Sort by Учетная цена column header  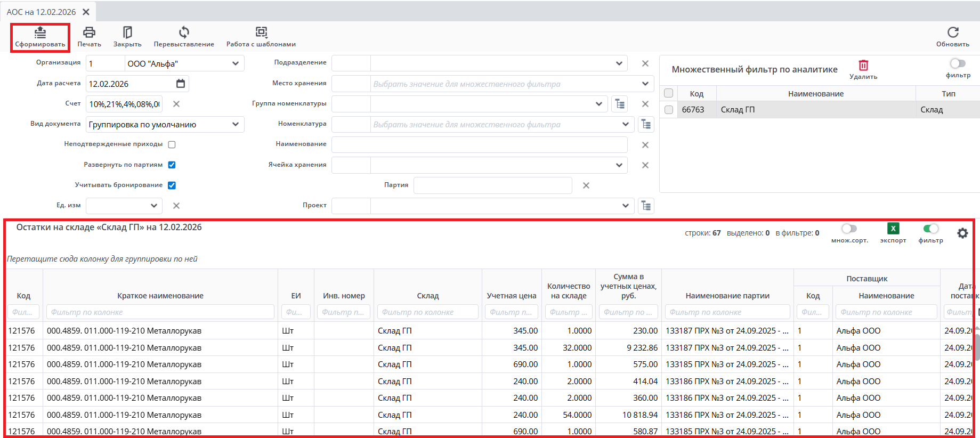511,296
